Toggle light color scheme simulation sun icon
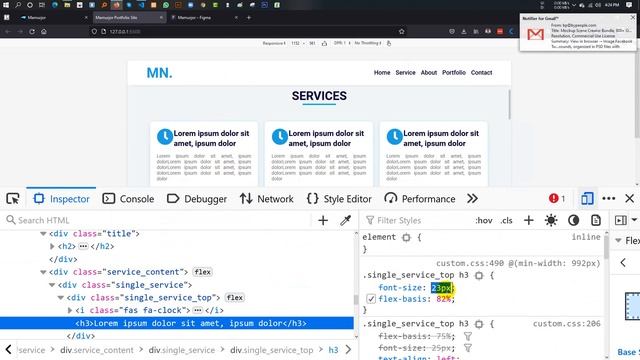Image resolution: width=640 pixels, height=360 pixels. [551, 220]
